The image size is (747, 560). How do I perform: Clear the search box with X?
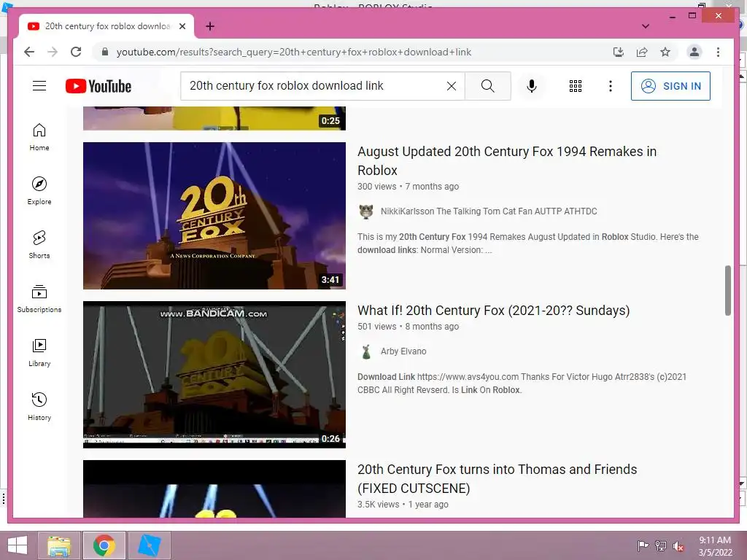(x=451, y=86)
